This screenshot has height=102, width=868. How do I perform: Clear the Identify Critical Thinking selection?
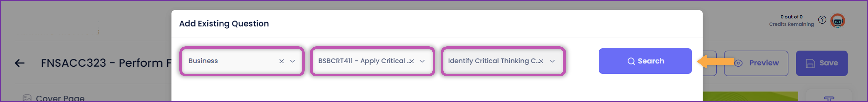pos(541,61)
